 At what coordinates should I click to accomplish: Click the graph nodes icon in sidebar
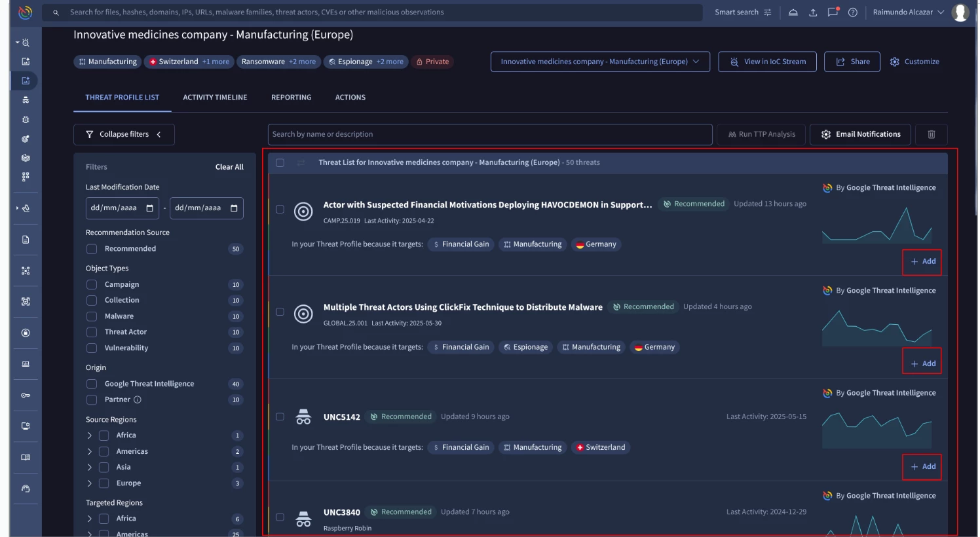click(x=26, y=270)
